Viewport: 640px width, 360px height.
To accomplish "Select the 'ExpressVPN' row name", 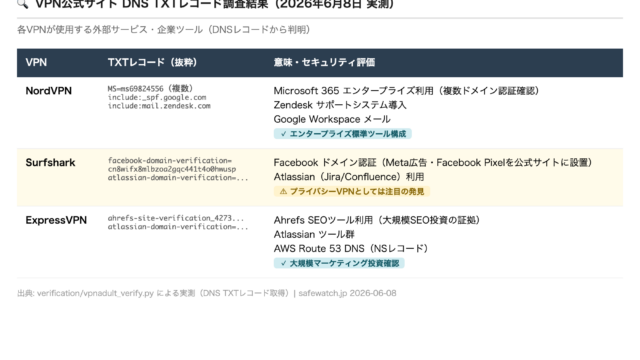I will pyautogui.click(x=56, y=220).
